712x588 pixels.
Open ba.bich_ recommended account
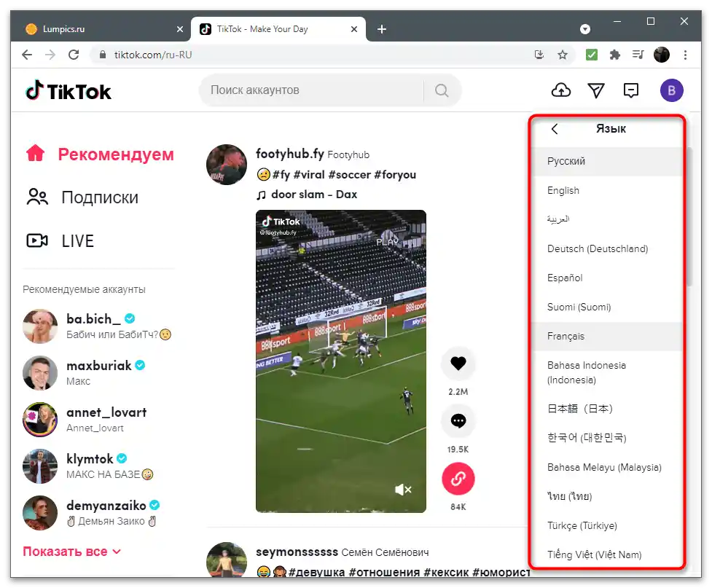pos(97,326)
